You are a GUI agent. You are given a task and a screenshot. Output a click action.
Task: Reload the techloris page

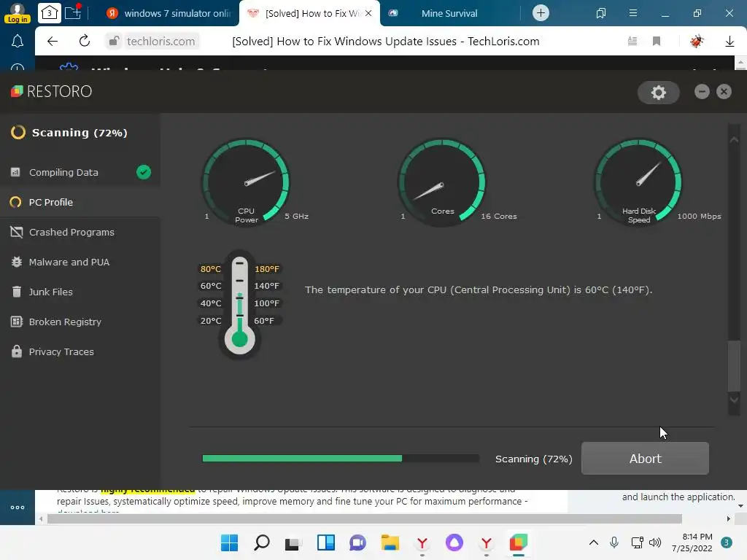click(x=85, y=42)
